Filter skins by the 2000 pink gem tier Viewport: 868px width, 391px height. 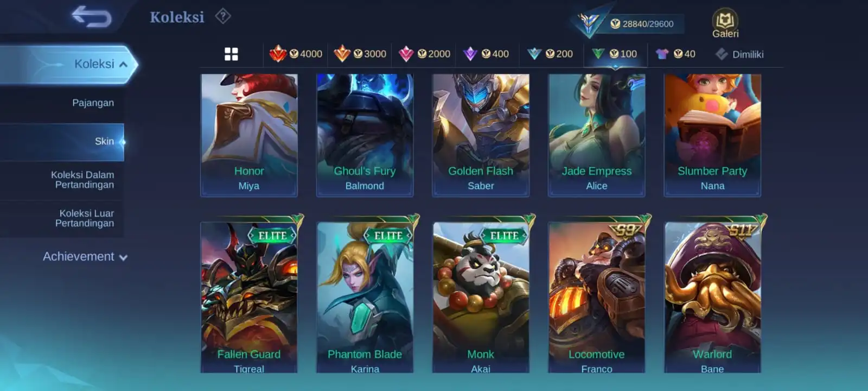pyautogui.click(x=424, y=54)
